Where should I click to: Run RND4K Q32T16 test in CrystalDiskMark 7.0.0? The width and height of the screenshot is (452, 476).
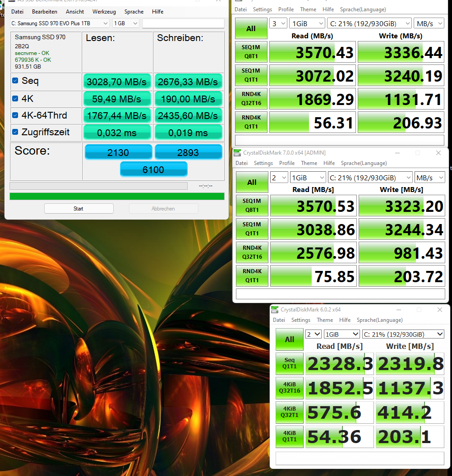coord(252,252)
